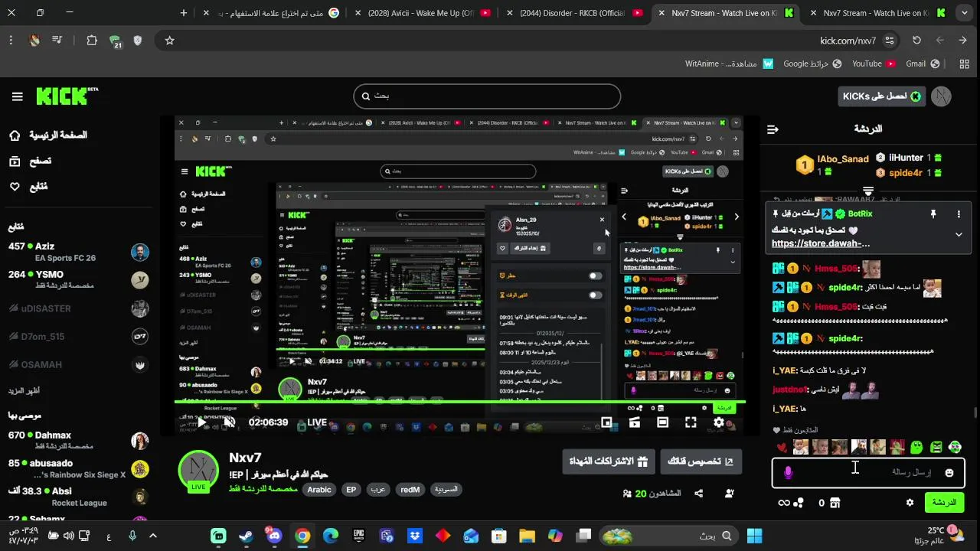Click the shield extension icon
The image size is (980, 551).
(x=139, y=41)
